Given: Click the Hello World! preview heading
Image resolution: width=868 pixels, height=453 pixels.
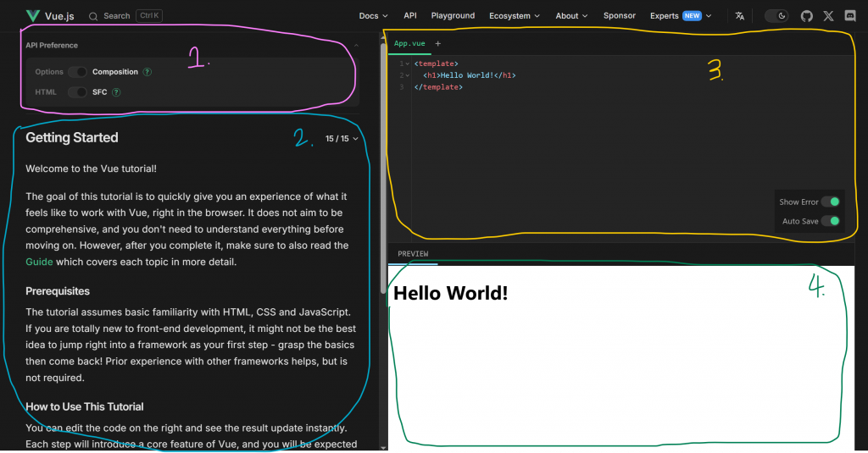Looking at the screenshot, I should pos(451,293).
